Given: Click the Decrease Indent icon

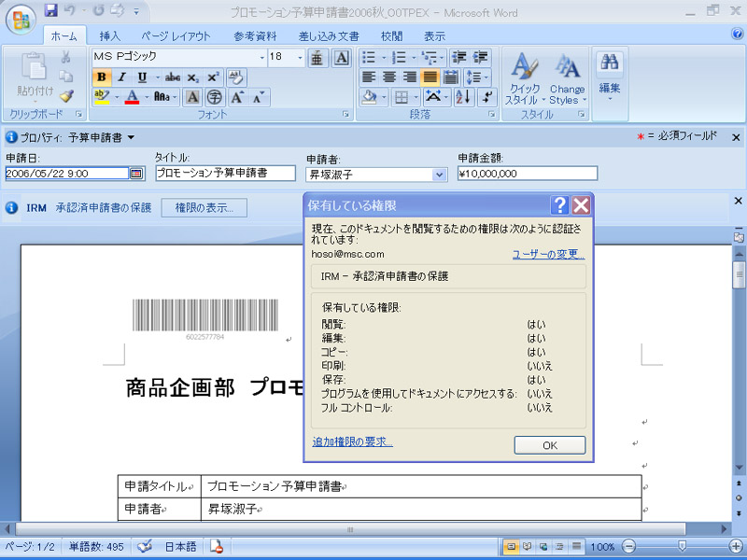Looking at the screenshot, I should (x=458, y=58).
